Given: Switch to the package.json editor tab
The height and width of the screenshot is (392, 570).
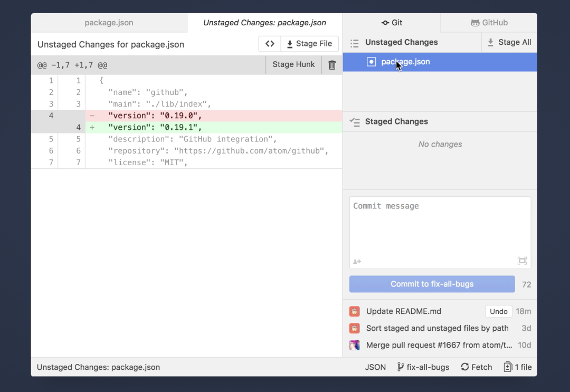Looking at the screenshot, I should click(x=109, y=23).
